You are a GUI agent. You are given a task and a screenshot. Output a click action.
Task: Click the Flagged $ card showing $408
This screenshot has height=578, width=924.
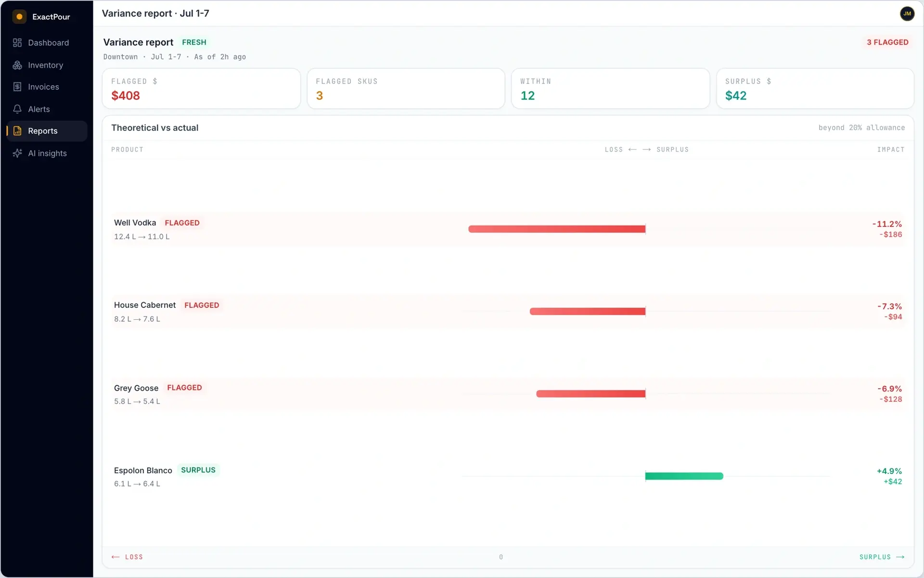coord(201,89)
